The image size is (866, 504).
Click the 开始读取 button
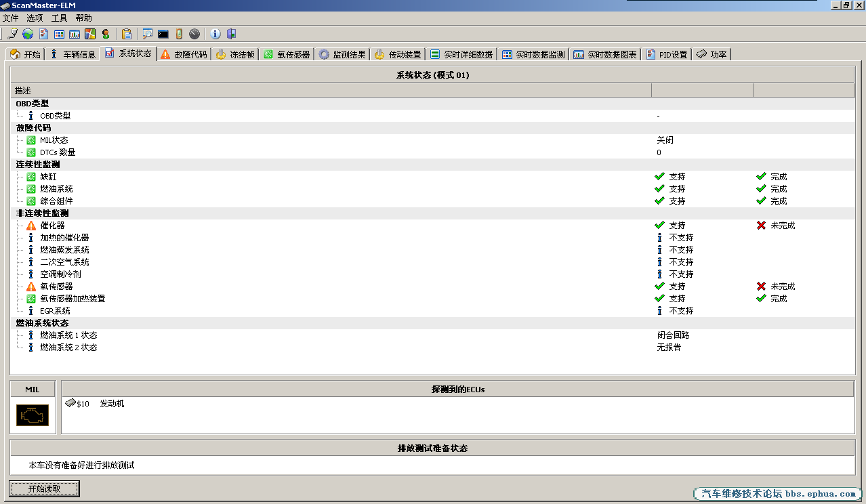(x=44, y=488)
